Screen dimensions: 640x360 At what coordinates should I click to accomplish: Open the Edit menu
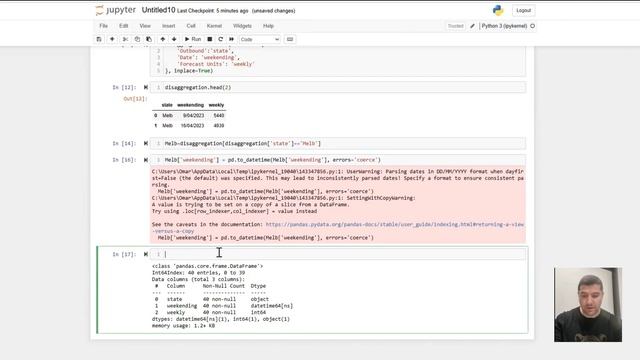click(x=124, y=26)
